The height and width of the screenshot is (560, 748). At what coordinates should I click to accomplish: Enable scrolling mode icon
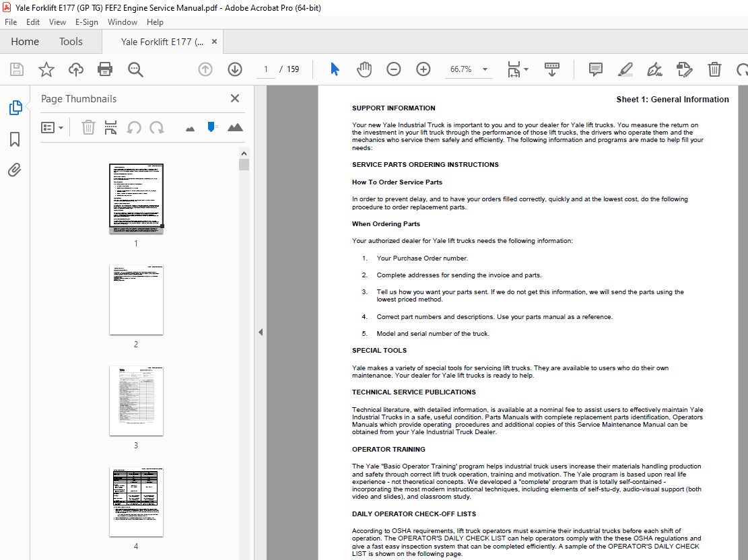[552, 69]
